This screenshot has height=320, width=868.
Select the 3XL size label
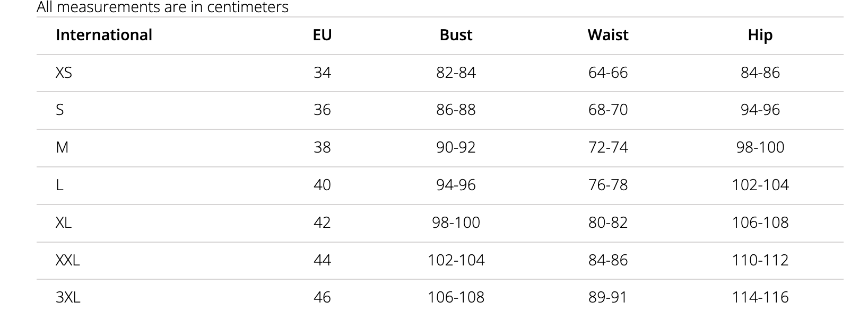click(68, 297)
